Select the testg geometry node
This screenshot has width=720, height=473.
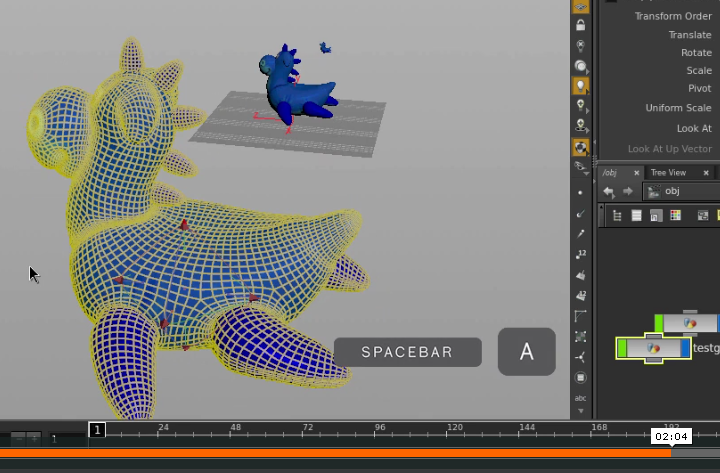[x=653, y=348]
